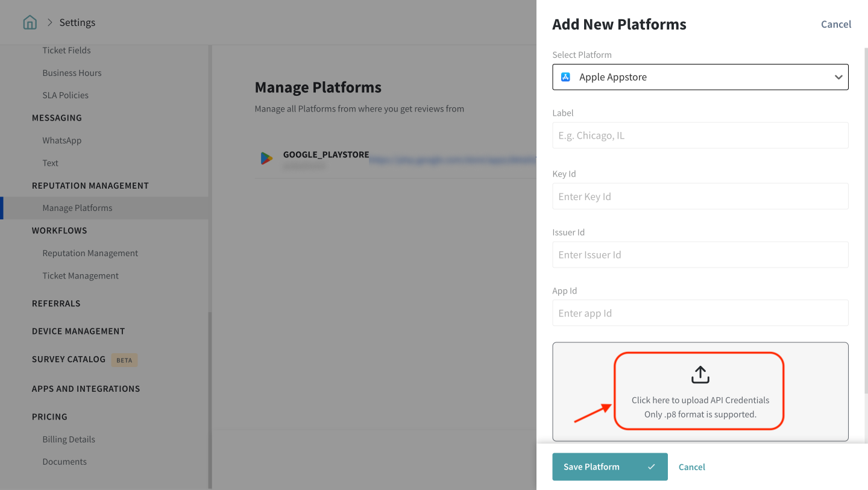Focus the Enter Key Id field
Screen dimensions: 868x490
point(700,196)
